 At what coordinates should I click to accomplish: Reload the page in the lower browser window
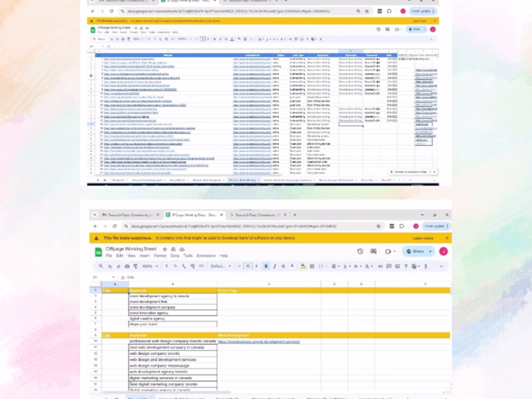tap(115, 226)
